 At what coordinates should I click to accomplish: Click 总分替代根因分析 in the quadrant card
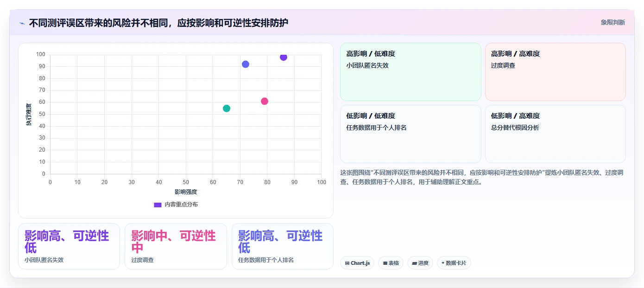click(515, 128)
